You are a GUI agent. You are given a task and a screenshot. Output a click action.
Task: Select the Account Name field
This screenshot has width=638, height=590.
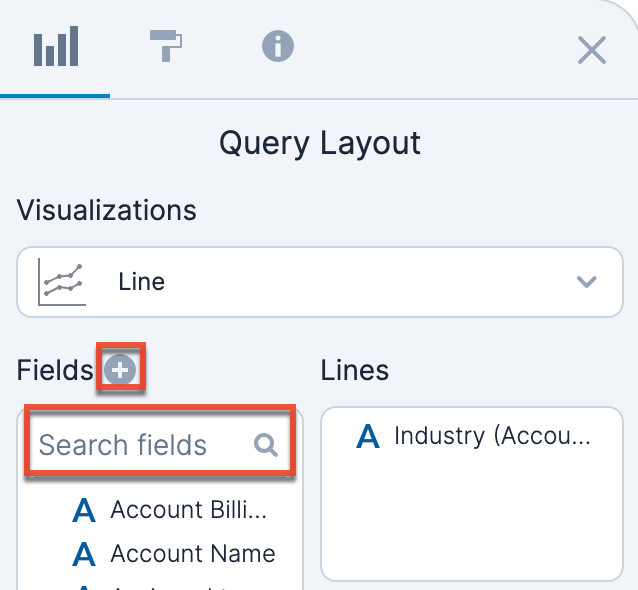193,553
